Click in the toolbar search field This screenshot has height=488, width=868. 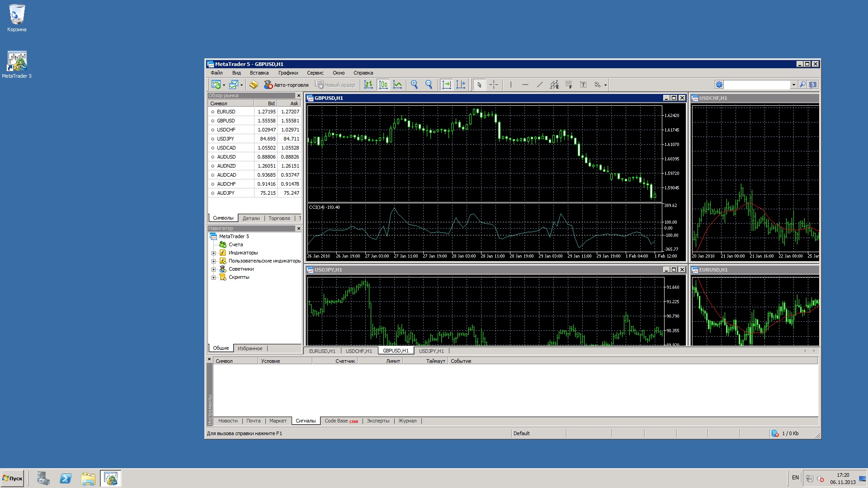[757, 84]
